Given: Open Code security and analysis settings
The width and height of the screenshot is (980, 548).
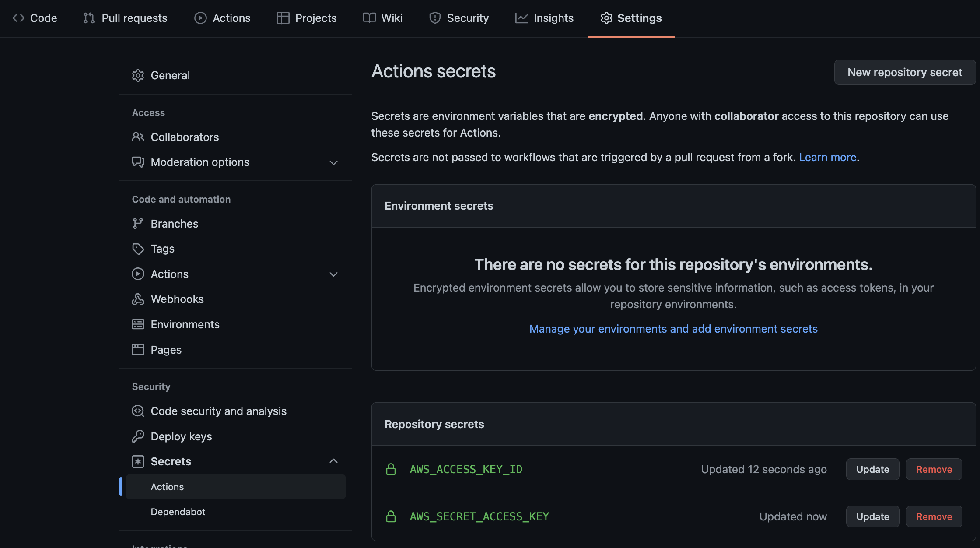Looking at the screenshot, I should click(x=236, y=411).
